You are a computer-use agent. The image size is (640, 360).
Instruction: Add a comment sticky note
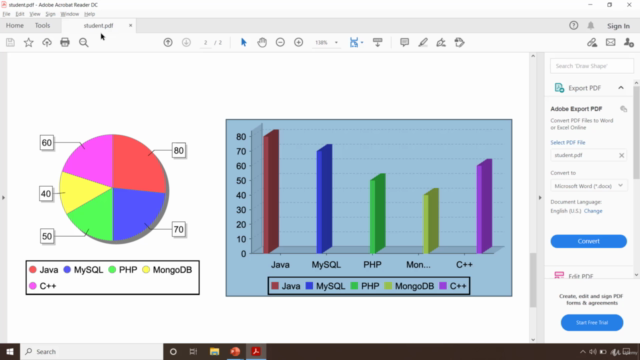(x=404, y=42)
